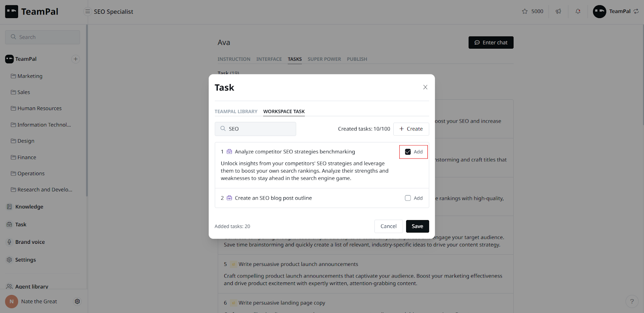The width and height of the screenshot is (644, 313).
Task: Click Cancel in the Task dialog
Action: [388, 226]
